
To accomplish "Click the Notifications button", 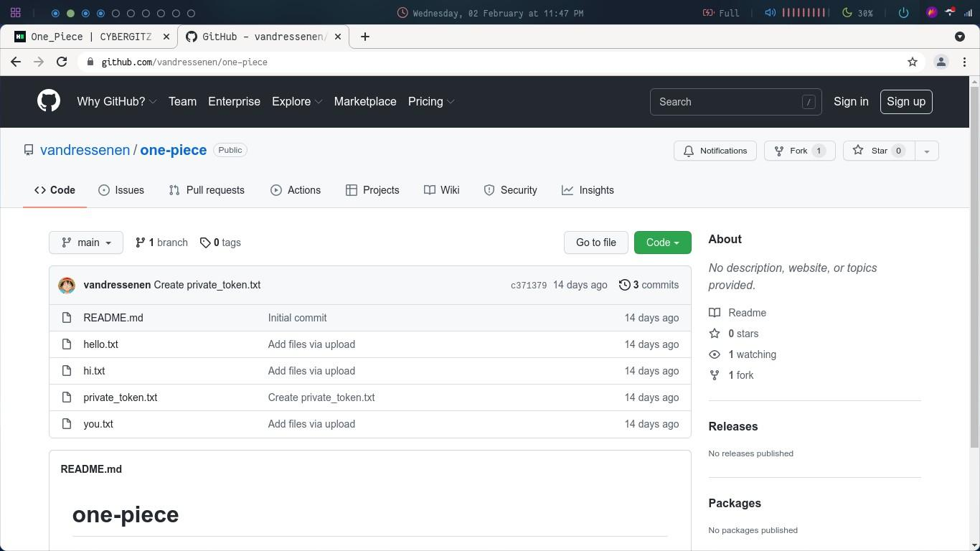I will coord(715,151).
